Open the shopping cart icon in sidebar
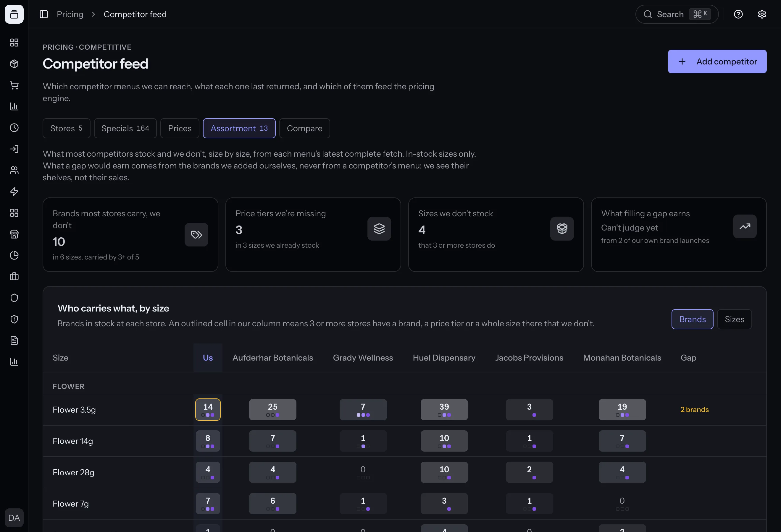 (x=14, y=85)
